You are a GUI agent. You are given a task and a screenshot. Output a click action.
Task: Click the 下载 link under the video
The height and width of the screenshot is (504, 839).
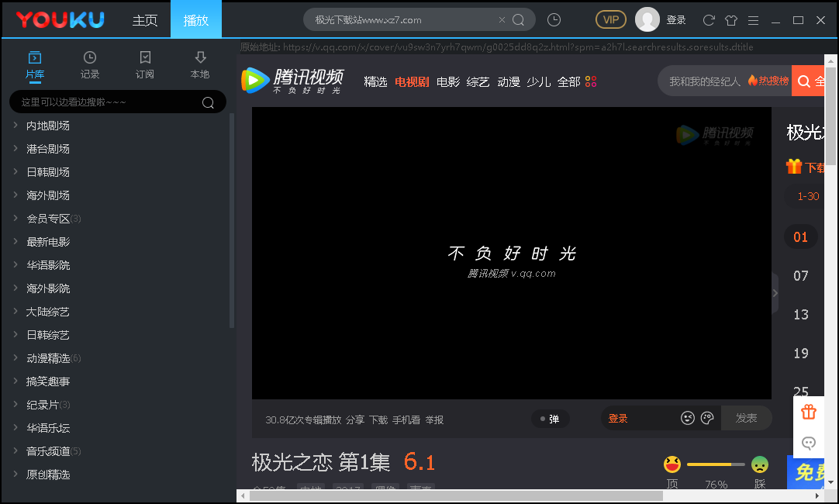click(x=378, y=420)
